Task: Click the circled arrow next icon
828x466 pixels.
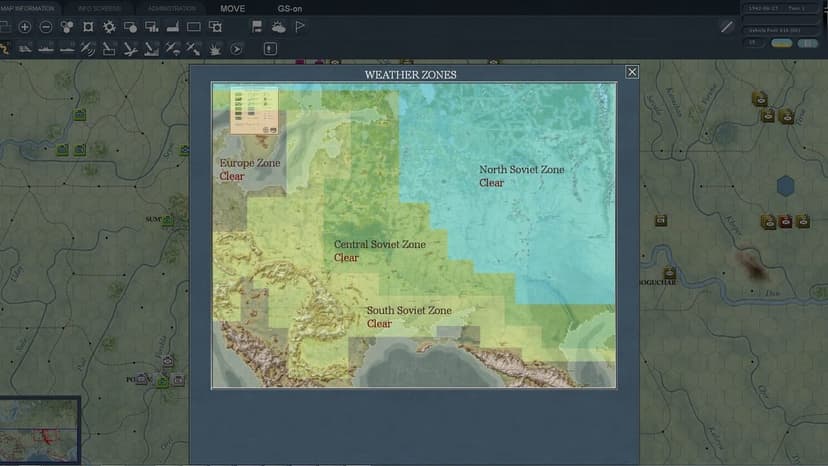Action: click(236, 50)
